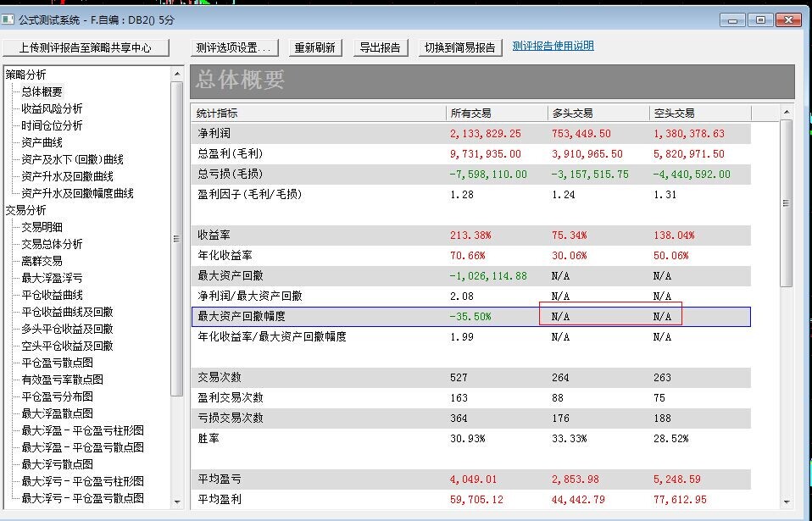Click average profit value 59,705.12
This screenshot has width=812, height=521.
pos(476,500)
